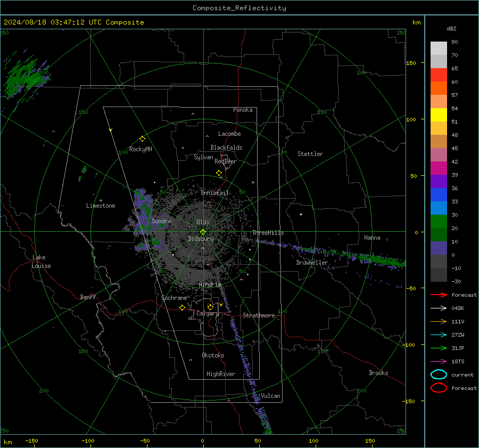Click the Olds label near radar center
This screenshot has width=479, height=448.
tap(203, 222)
